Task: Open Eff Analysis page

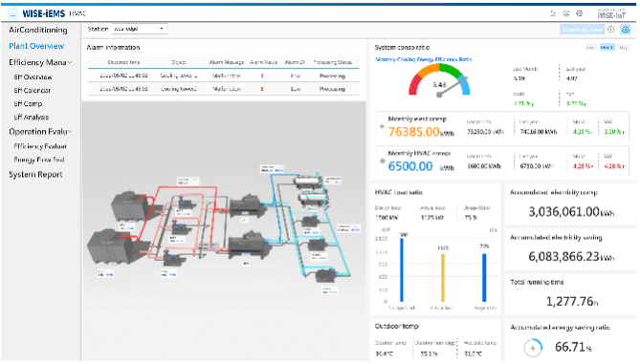Action: pos(31,118)
